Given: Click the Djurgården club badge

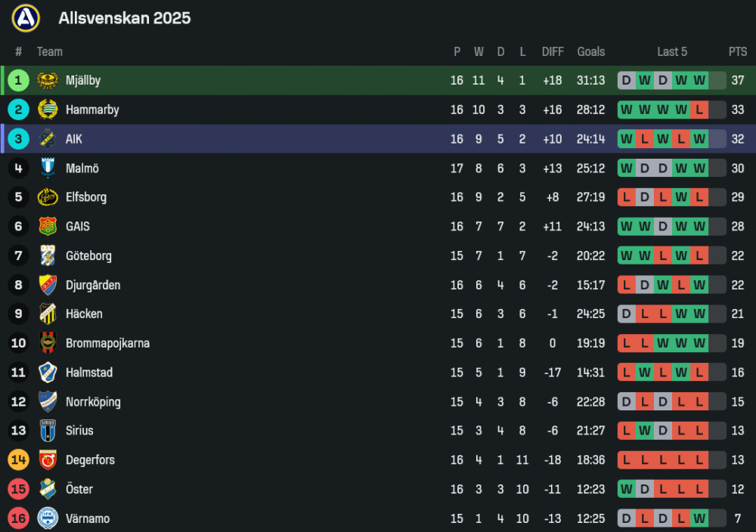Looking at the screenshot, I should 48,285.
